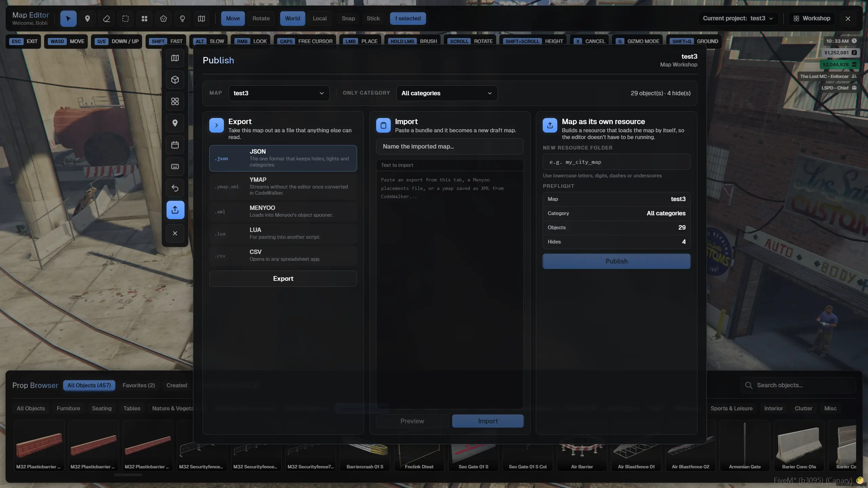The width and height of the screenshot is (868, 488).
Task: Pick the dashed box selection tool
Action: pos(126,18)
